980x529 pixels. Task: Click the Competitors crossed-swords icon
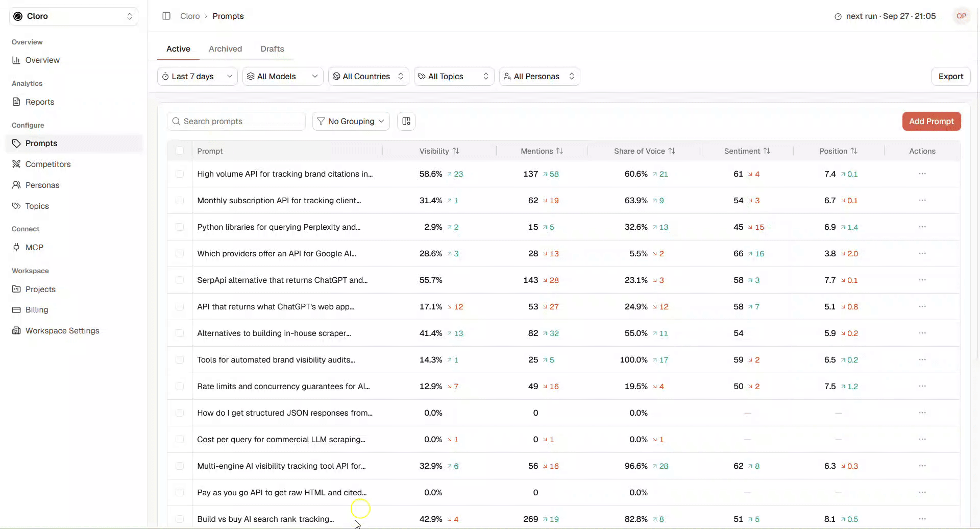pos(16,164)
